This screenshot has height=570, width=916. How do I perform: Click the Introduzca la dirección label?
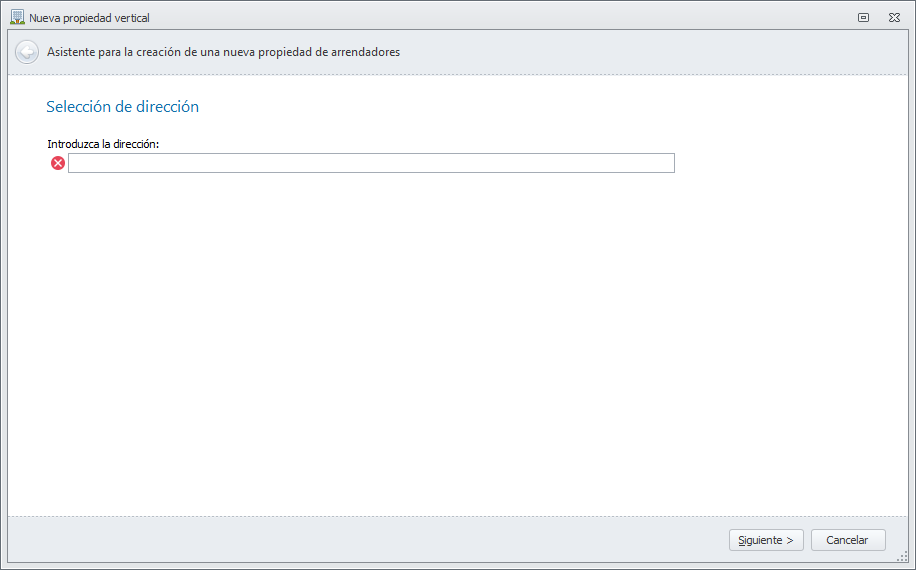(103, 144)
